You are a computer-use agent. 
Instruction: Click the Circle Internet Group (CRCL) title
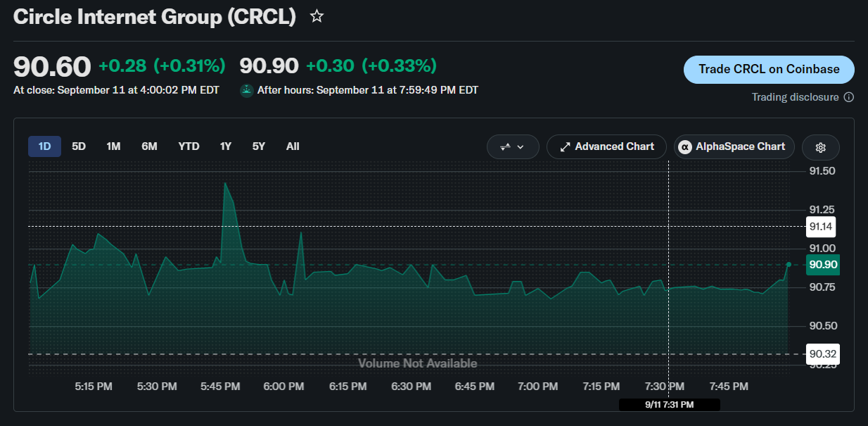coord(155,17)
